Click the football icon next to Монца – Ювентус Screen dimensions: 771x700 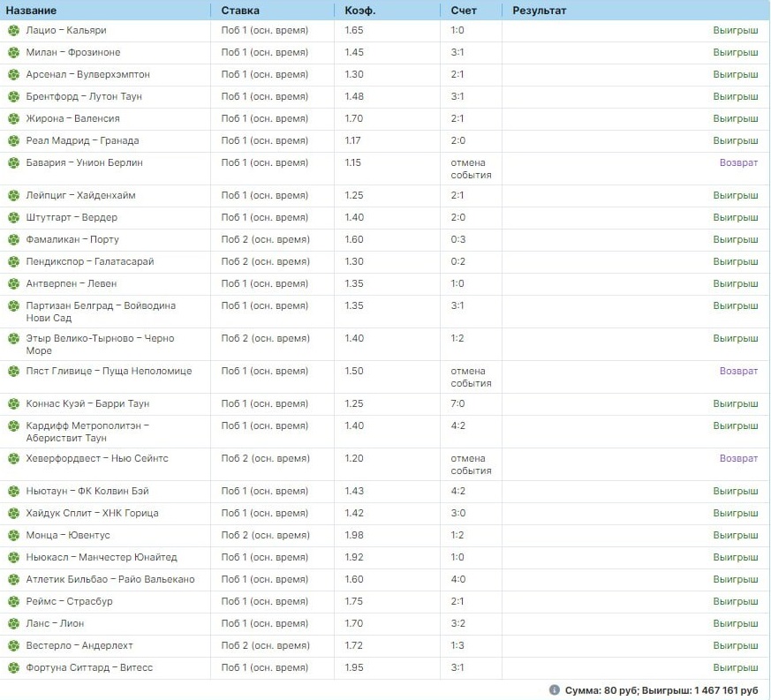click(x=14, y=535)
